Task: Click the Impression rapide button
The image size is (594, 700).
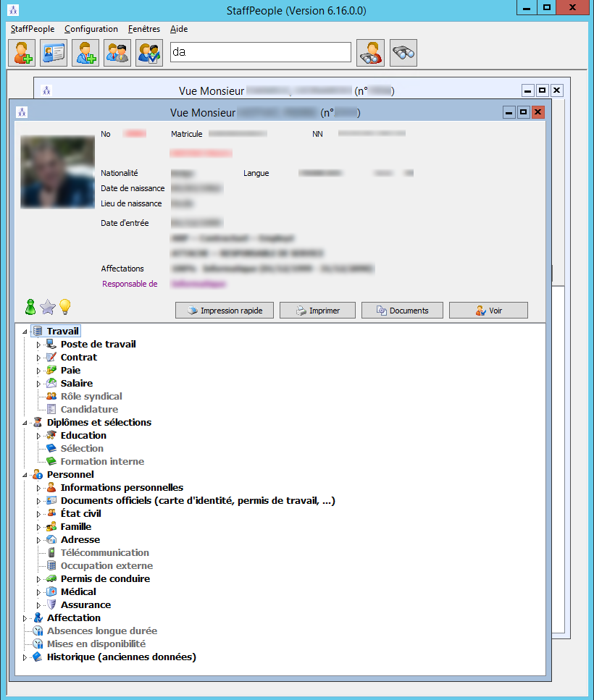Action: (x=225, y=311)
